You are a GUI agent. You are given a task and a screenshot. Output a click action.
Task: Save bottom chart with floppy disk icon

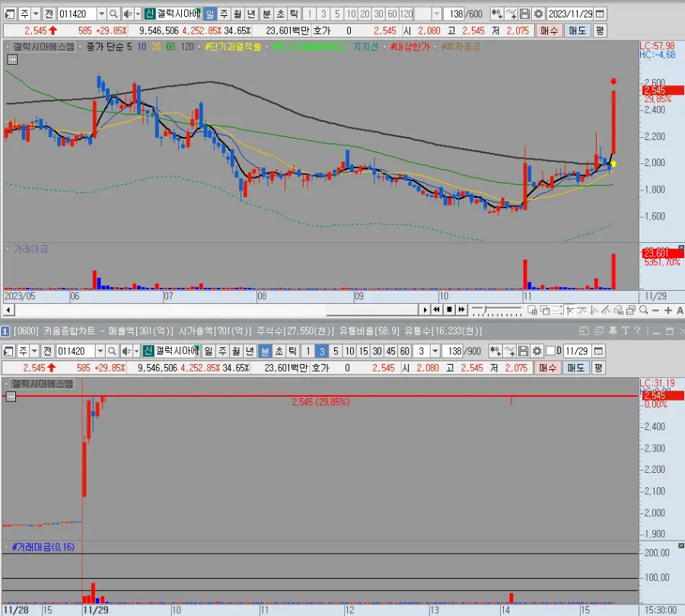[524, 351]
